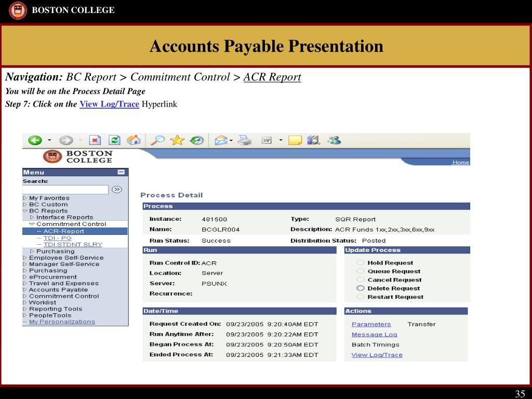Open Message Log link
Screen dimensions: 532x399
tap(374, 334)
